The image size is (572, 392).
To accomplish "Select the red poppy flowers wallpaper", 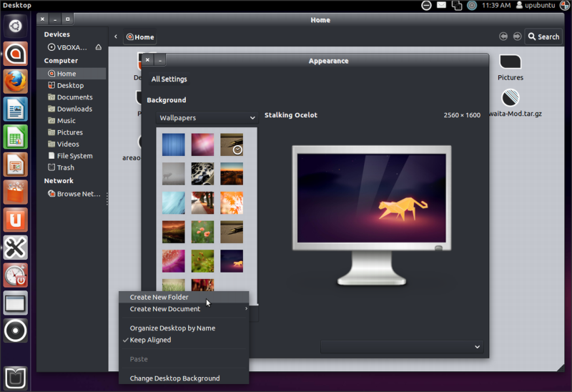I will coord(202,232).
